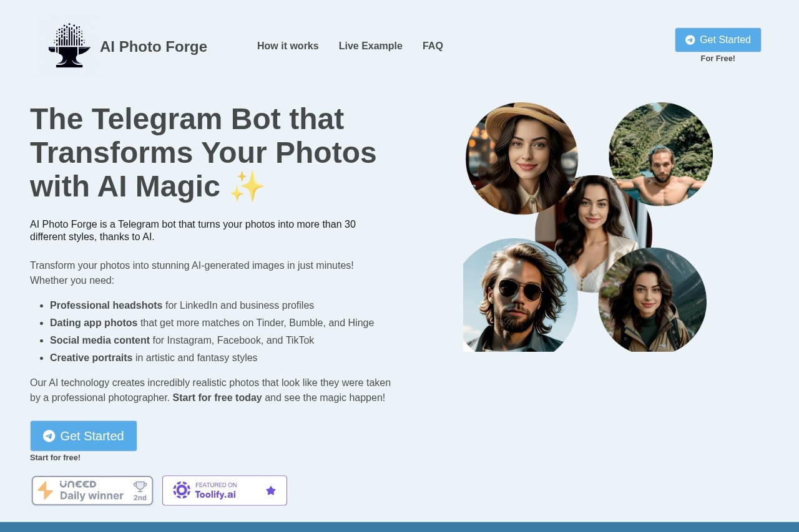
Task: Click the AI Photo Forge title text
Action: click(x=154, y=46)
